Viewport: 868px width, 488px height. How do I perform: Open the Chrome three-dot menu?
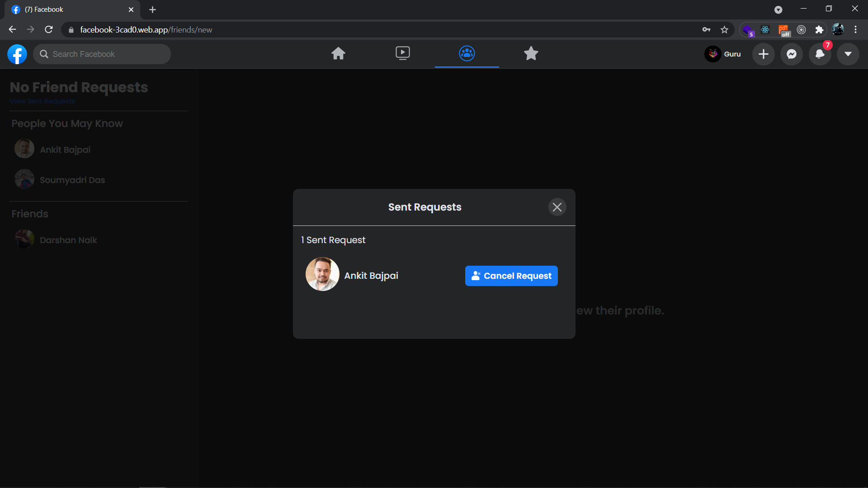pyautogui.click(x=855, y=30)
